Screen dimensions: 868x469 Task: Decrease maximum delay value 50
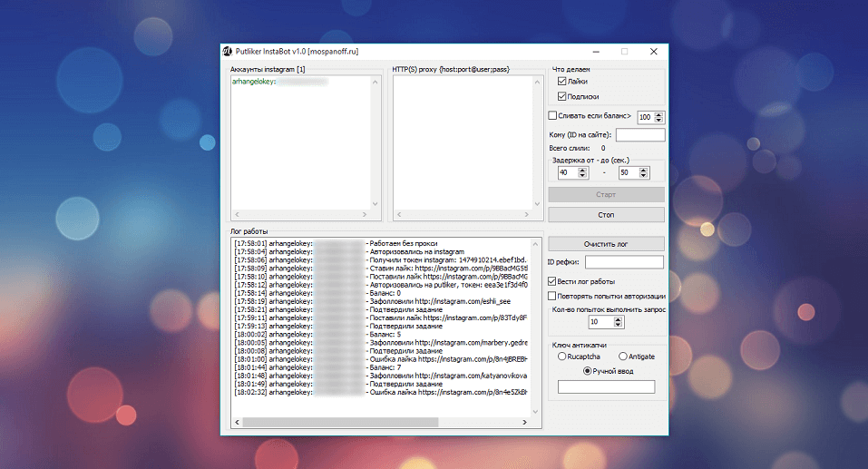click(643, 175)
